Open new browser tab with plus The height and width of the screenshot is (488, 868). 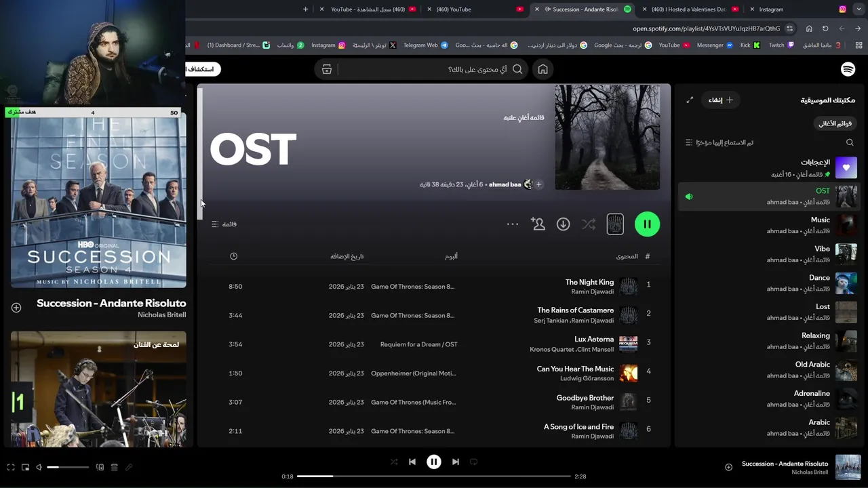coord(305,9)
